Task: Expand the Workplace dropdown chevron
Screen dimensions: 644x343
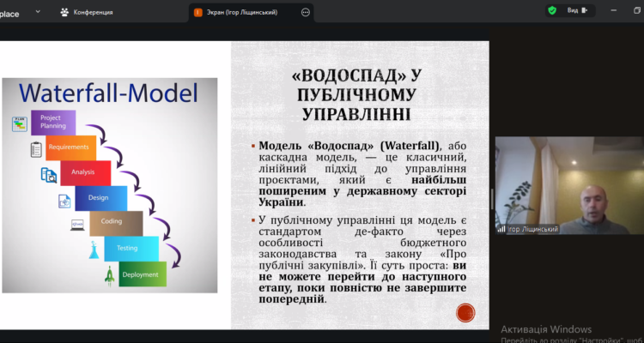Action: coord(36,12)
